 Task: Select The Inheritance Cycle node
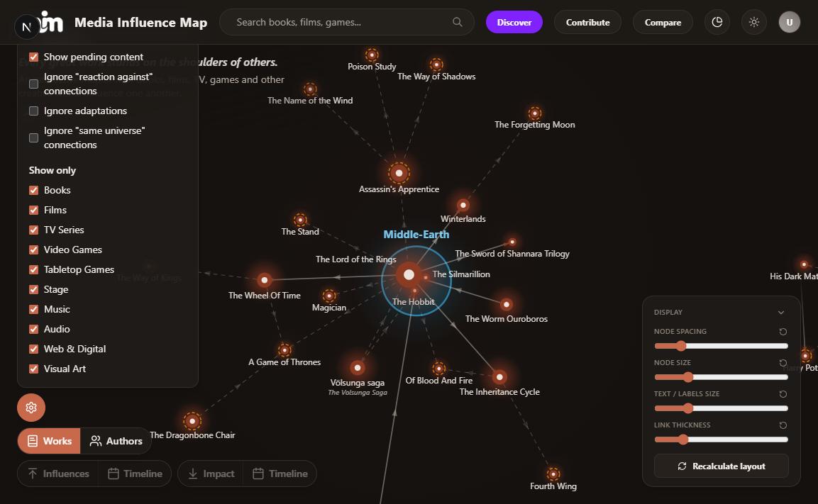click(x=499, y=377)
